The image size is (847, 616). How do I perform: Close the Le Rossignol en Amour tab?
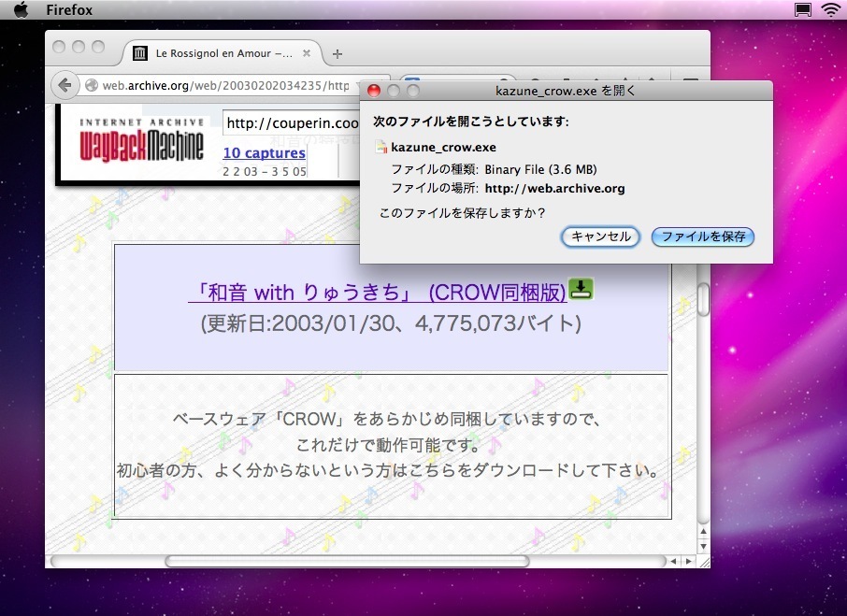[x=306, y=53]
